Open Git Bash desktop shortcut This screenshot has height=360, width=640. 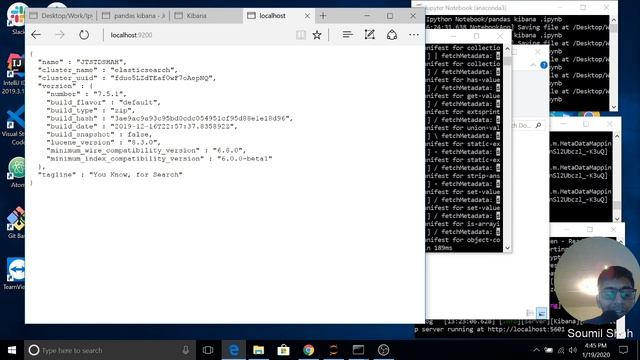tap(16, 222)
